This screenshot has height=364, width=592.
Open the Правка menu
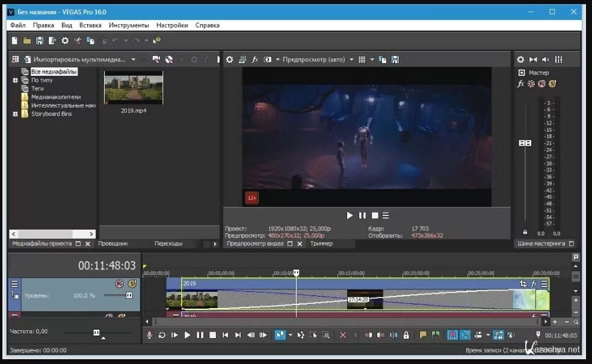click(x=43, y=25)
